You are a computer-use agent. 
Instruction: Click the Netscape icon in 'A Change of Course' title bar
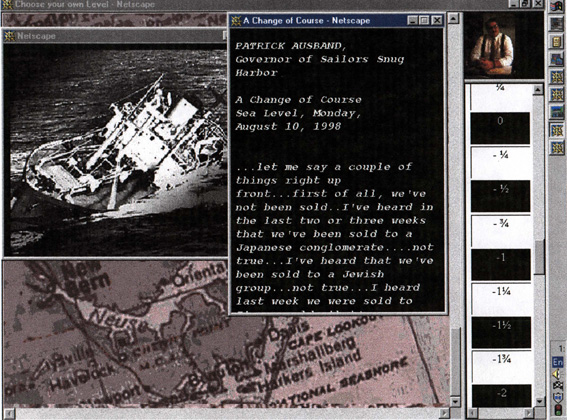click(236, 21)
